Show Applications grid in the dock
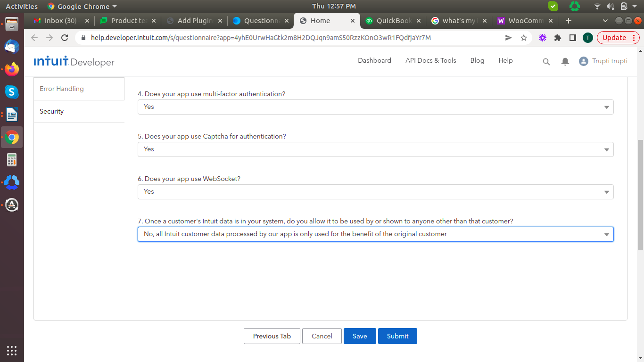 12,350
